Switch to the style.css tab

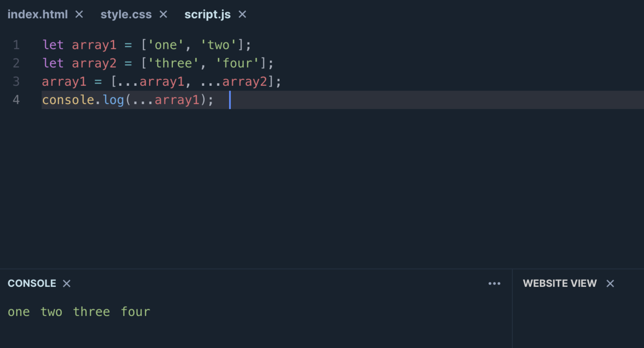(x=126, y=14)
